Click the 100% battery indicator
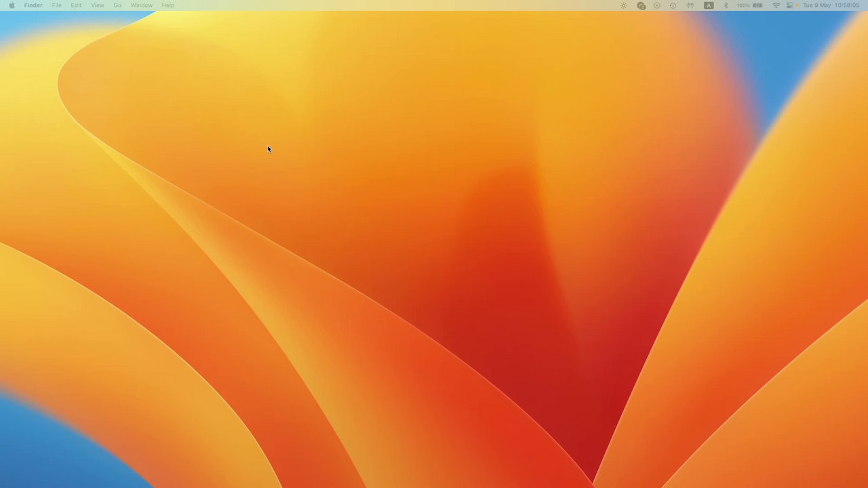 click(750, 5)
